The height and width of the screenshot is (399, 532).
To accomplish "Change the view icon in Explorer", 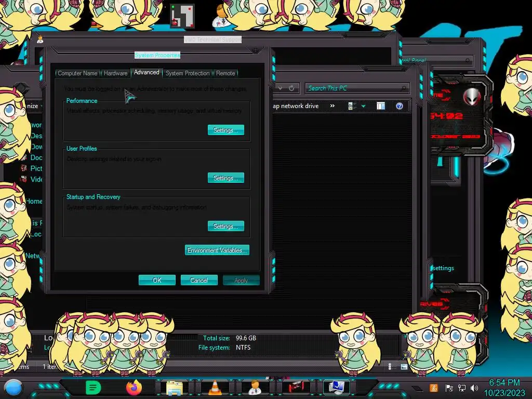I will [x=352, y=106].
